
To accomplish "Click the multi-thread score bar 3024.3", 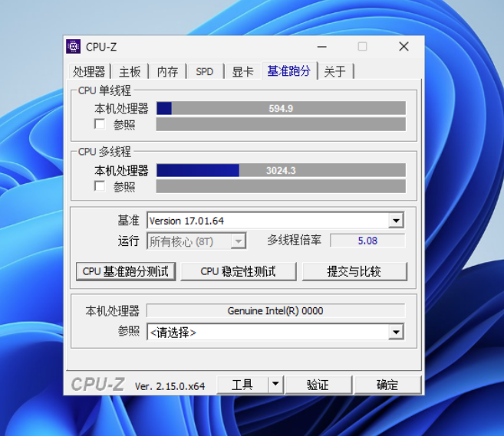I will pyautogui.click(x=281, y=170).
